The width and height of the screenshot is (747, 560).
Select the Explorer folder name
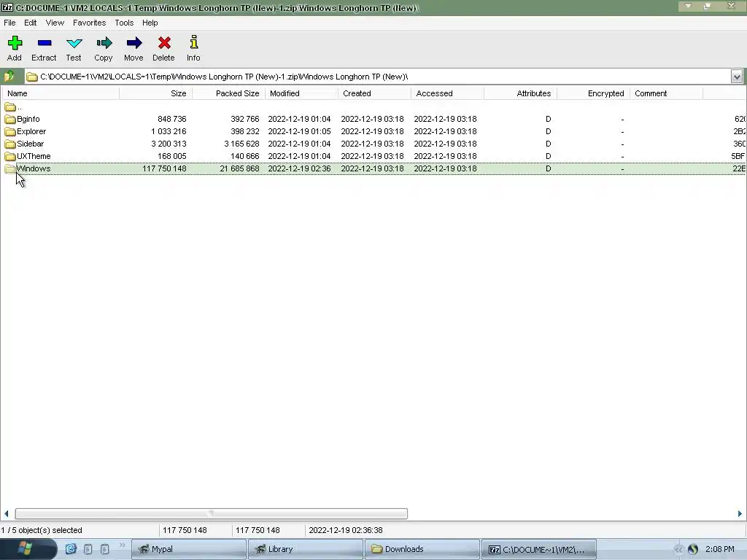(31, 131)
